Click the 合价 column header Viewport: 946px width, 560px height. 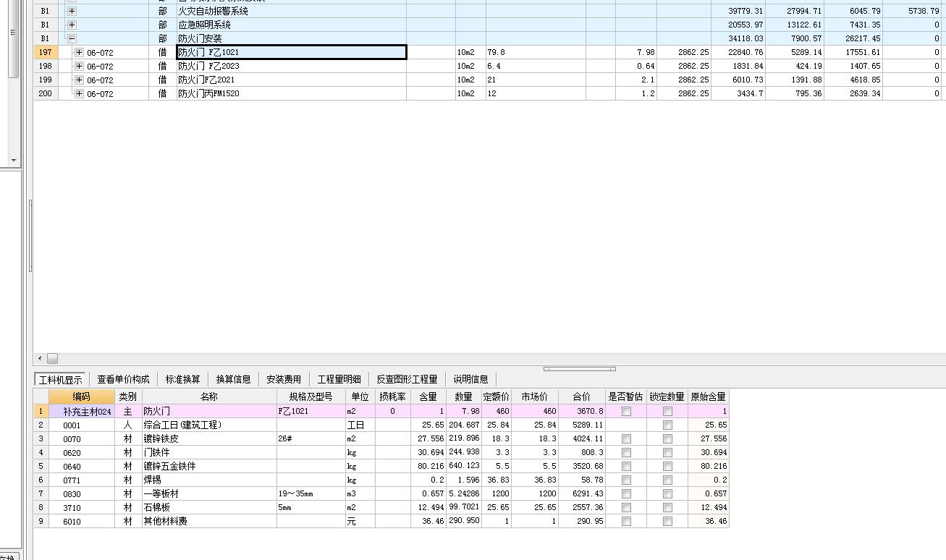tap(582, 396)
